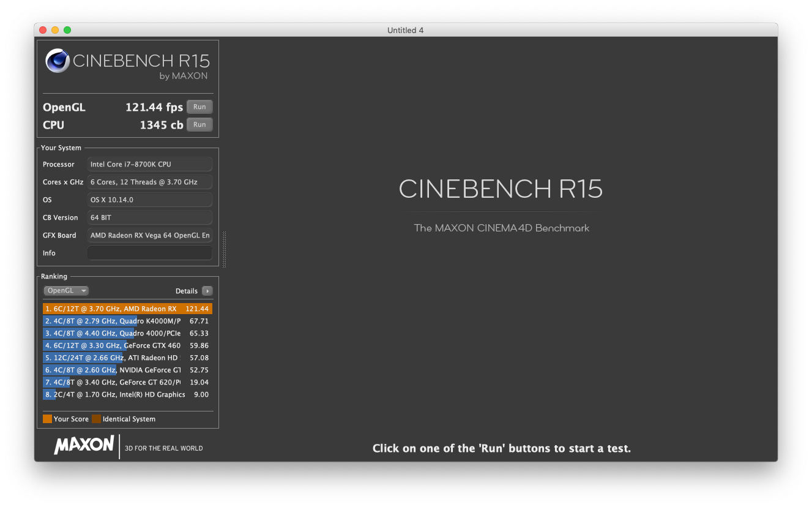The height and width of the screenshot is (507, 812).
Task: Click the status message about the 'Run' buttons
Action: click(x=502, y=448)
